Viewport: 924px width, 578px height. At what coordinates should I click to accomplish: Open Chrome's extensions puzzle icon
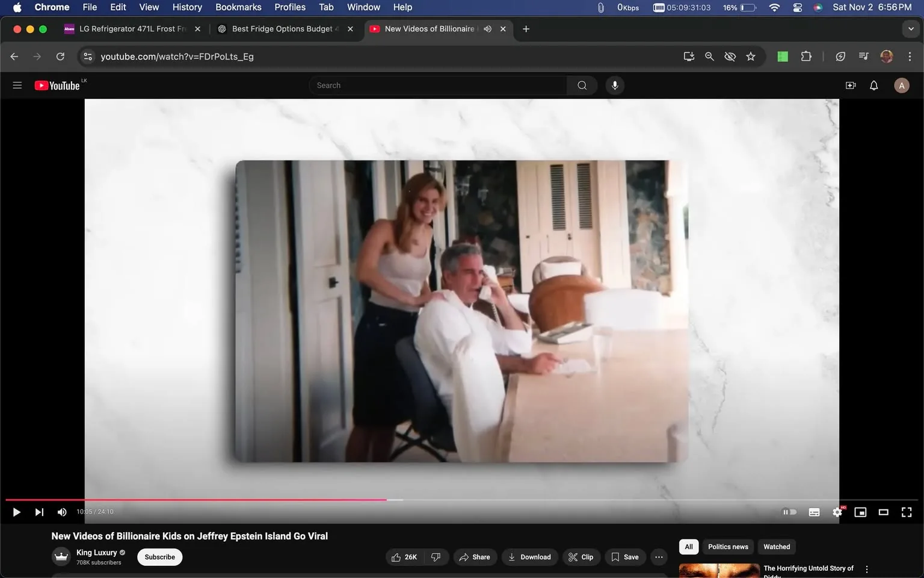pos(806,56)
